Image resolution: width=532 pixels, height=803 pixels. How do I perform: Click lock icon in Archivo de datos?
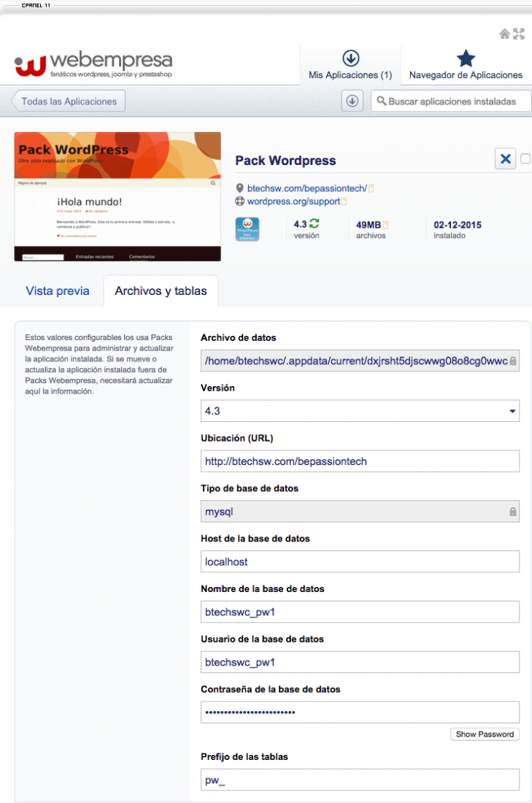pos(512,361)
